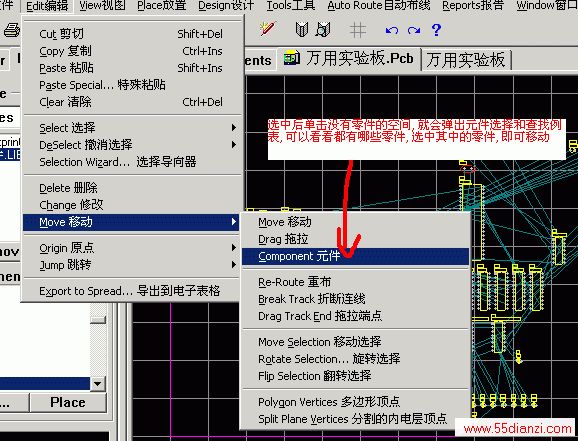The width and height of the screenshot is (578, 441).
Task: Expand the Select 选择 submenu arrow
Action: [x=234, y=128]
